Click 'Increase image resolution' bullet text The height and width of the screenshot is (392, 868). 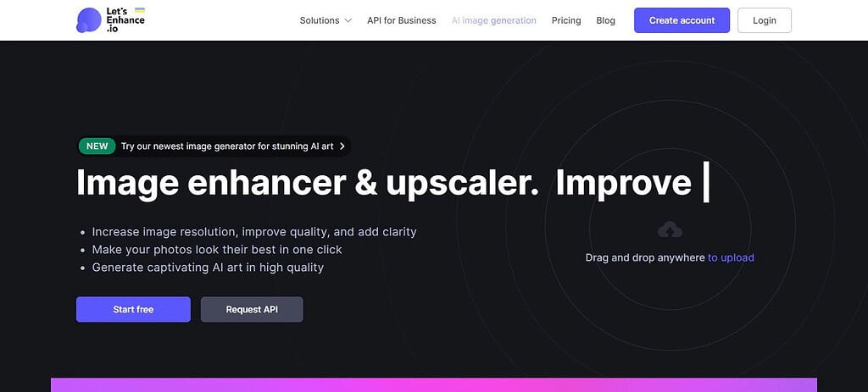[254, 232]
